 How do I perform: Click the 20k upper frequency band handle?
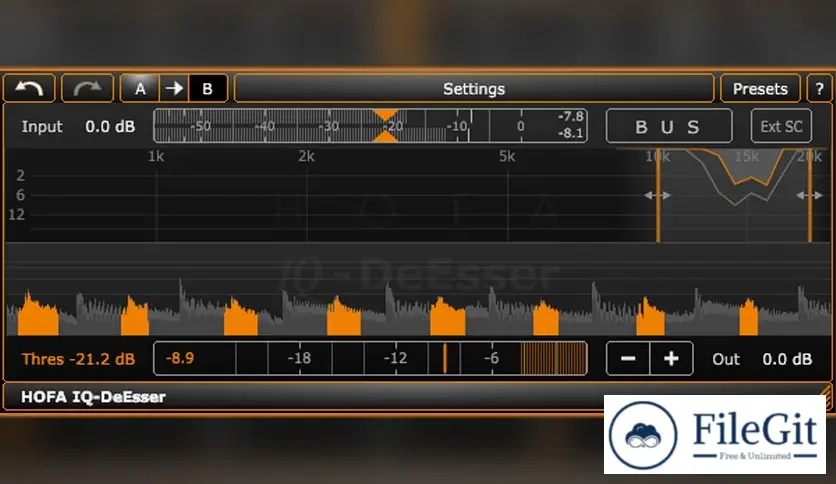[x=810, y=196]
